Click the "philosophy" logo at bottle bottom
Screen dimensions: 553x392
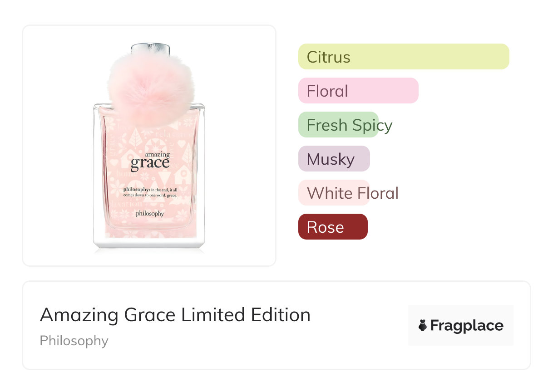coord(149,213)
